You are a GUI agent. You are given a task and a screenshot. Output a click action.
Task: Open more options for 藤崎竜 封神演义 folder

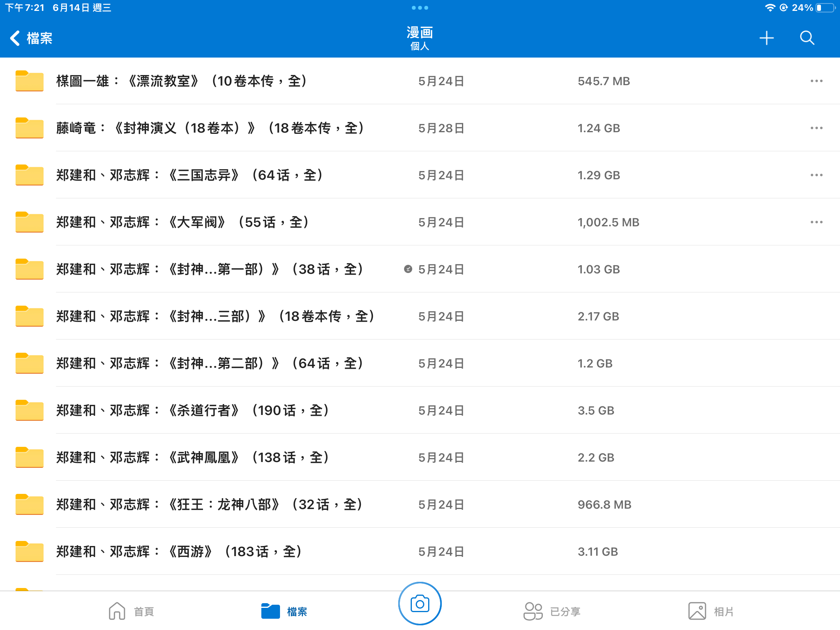[816, 128]
